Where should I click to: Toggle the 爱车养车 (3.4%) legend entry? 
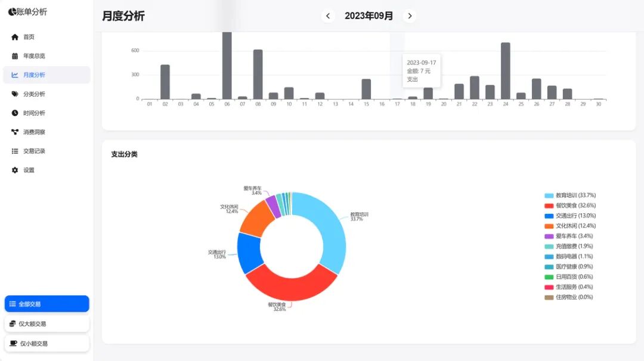pos(568,236)
